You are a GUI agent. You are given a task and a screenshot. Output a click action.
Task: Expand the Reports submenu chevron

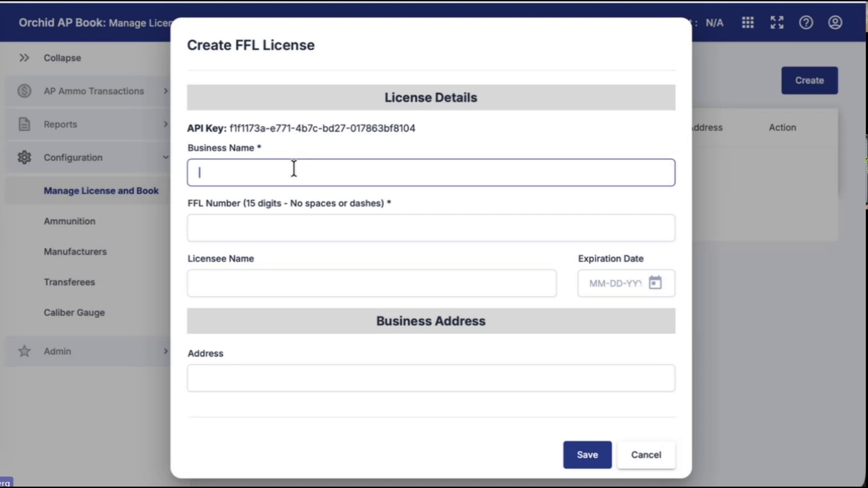pos(165,124)
